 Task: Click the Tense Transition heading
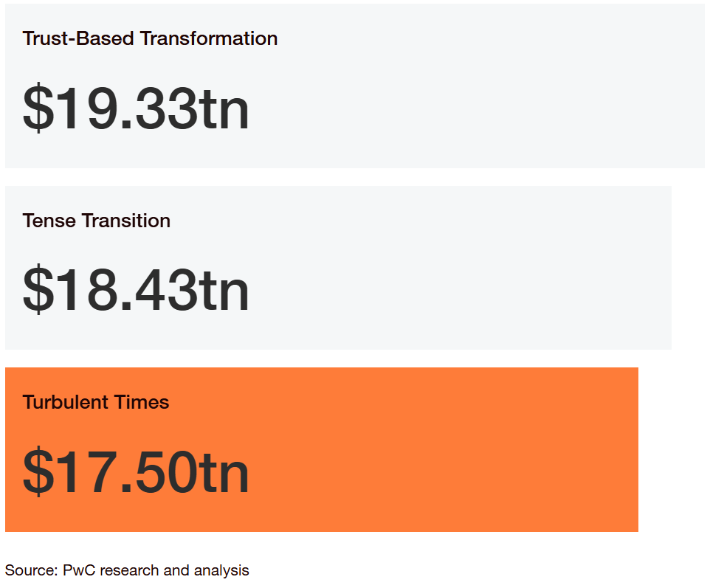coord(97,221)
